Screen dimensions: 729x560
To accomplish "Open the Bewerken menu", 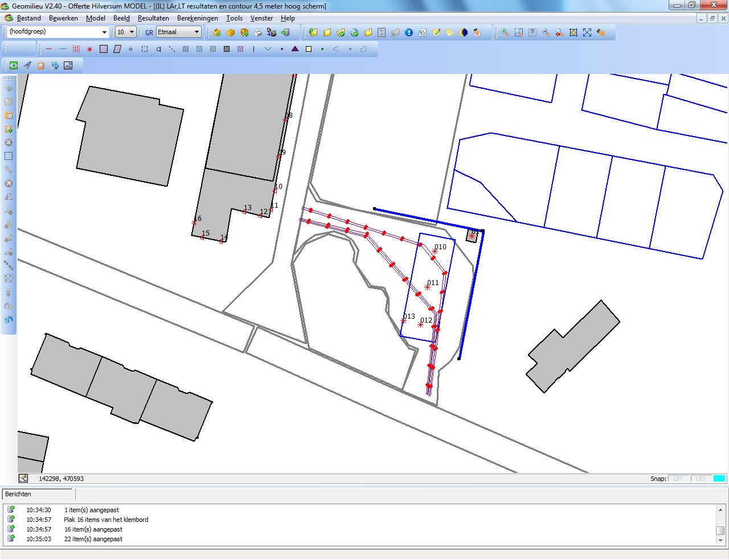I will pyautogui.click(x=63, y=18).
